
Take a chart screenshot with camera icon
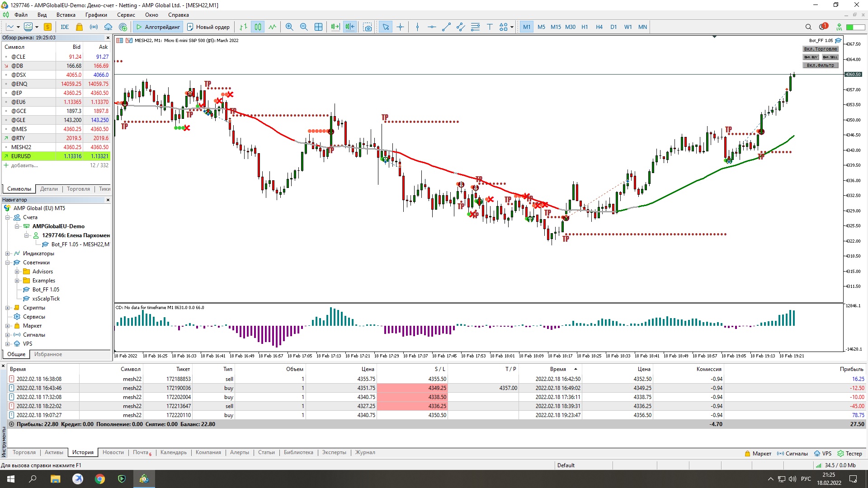pos(368,27)
